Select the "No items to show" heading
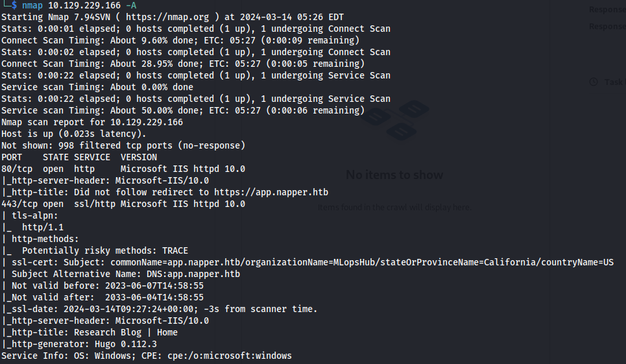 [x=394, y=175]
